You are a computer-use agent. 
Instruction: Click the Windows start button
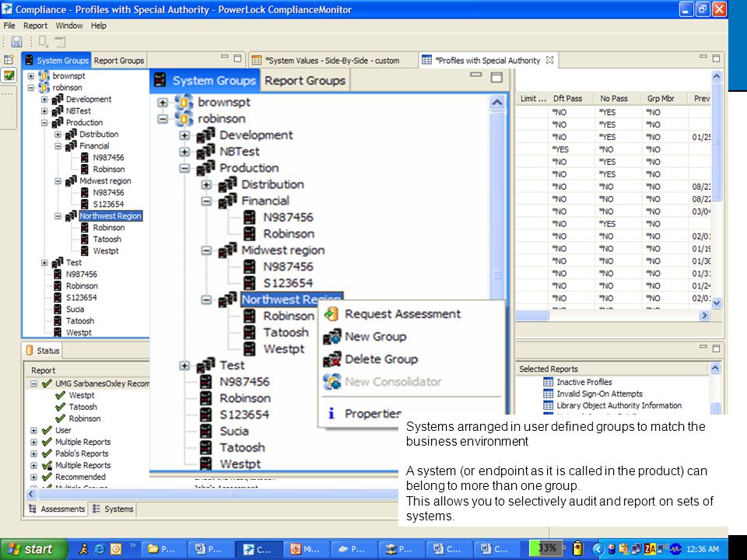(x=33, y=549)
